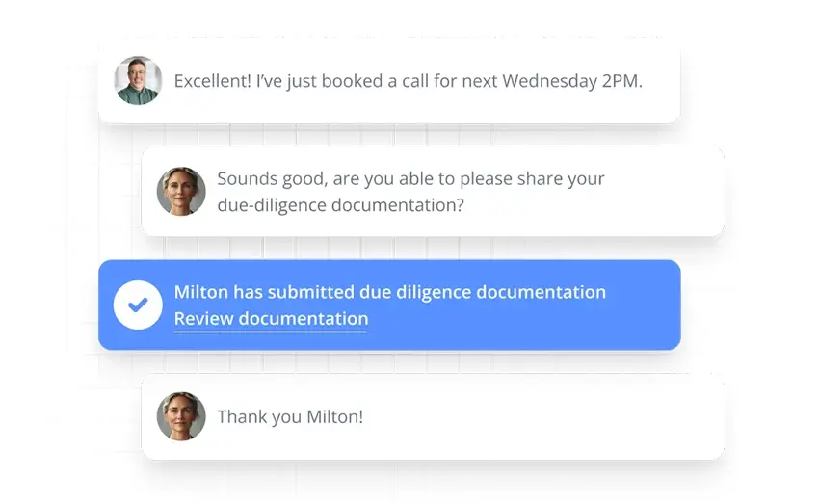The height and width of the screenshot is (504, 819).
Task: Click the due-diligence documentation? line
Action: (340, 205)
